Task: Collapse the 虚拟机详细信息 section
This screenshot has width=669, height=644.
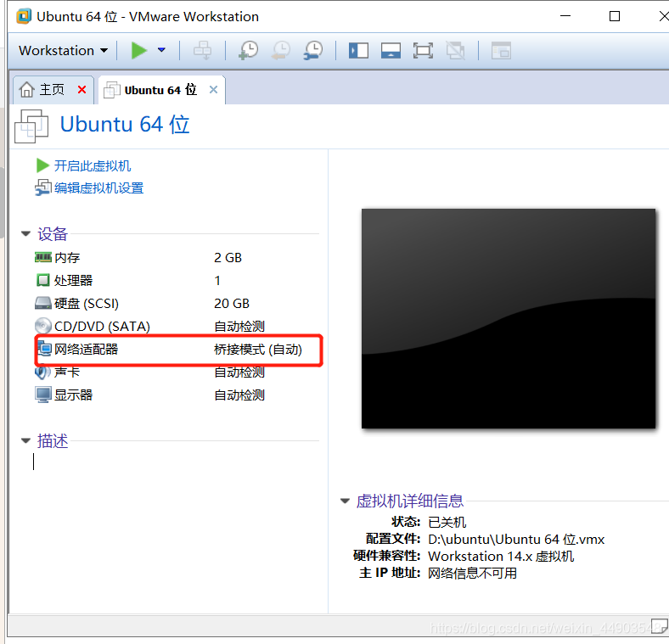Action: coord(345,501)
